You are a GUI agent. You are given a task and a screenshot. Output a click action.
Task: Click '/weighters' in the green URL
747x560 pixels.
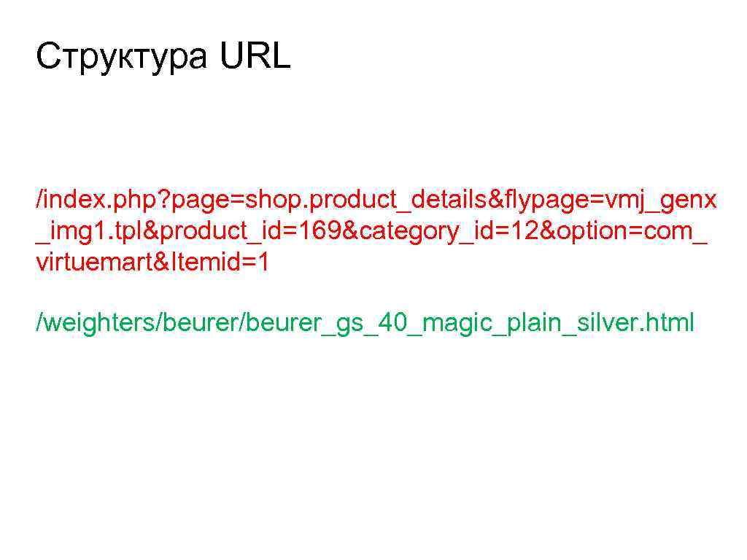[96, 323]
